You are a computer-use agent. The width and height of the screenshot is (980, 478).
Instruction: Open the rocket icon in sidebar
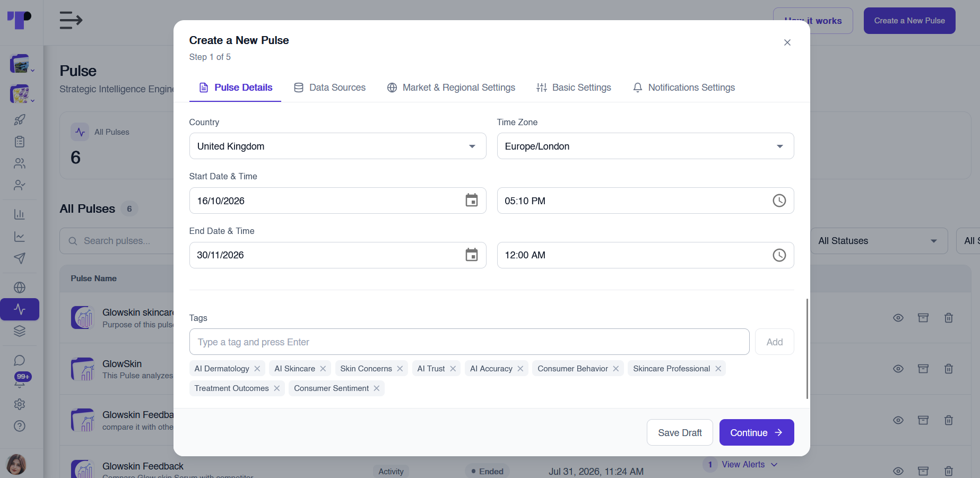tap(20, 120)
